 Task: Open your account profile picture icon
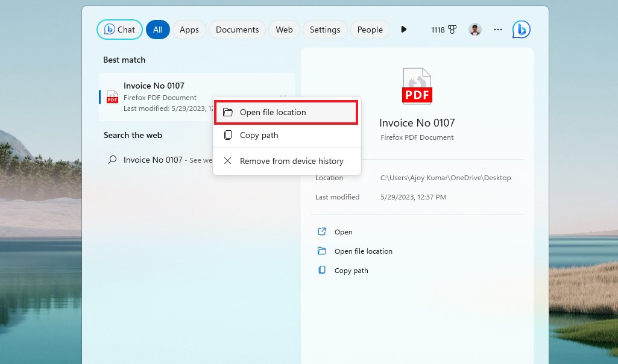[x=475, y=29]
